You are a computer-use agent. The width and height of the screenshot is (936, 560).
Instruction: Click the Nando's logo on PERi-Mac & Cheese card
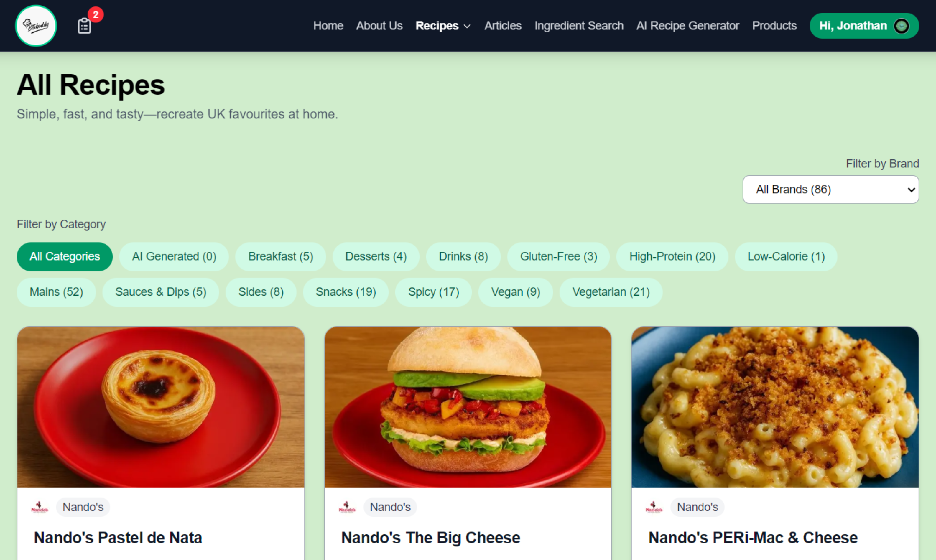pyautogui.click(x=654, y=507)
